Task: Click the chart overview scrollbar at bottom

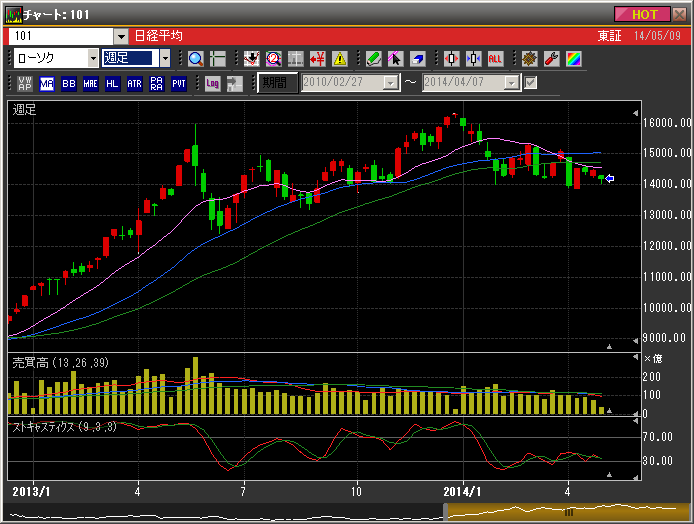Action: click(568, 511)
